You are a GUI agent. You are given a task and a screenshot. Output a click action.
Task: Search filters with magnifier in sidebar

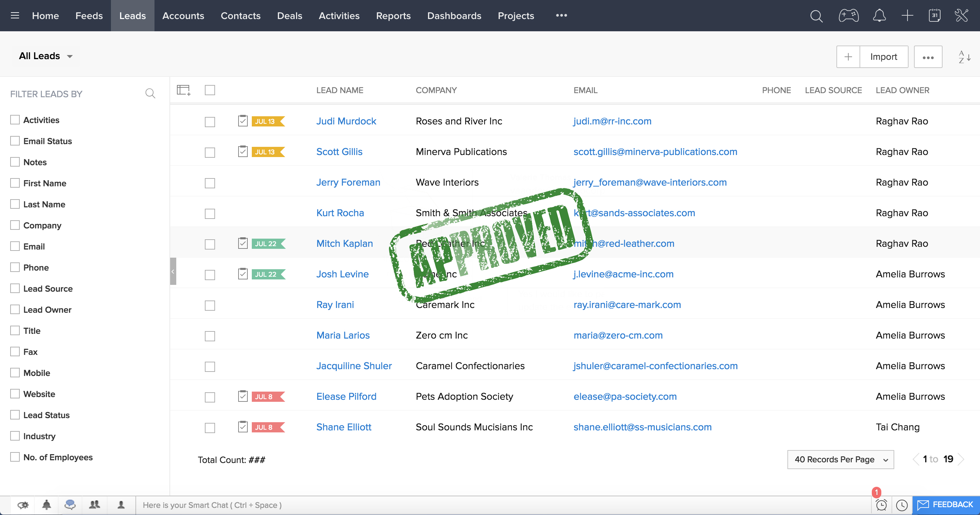coord(150,93)
